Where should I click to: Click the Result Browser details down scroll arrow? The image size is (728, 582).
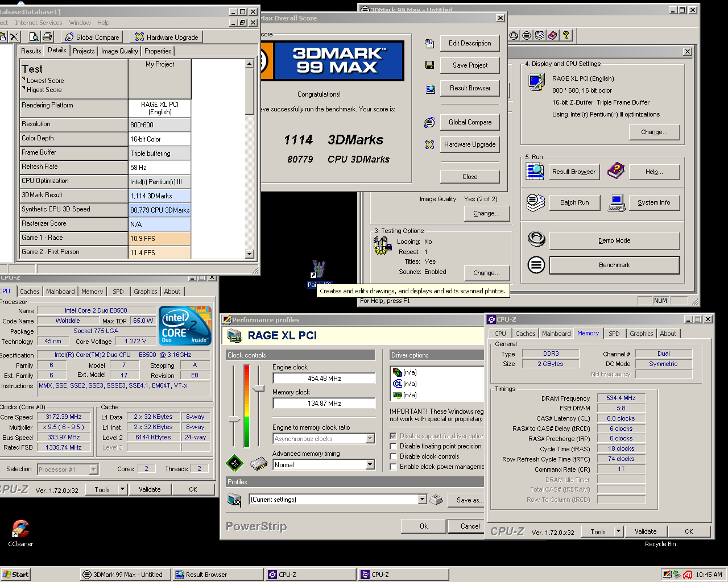(250, 254)
